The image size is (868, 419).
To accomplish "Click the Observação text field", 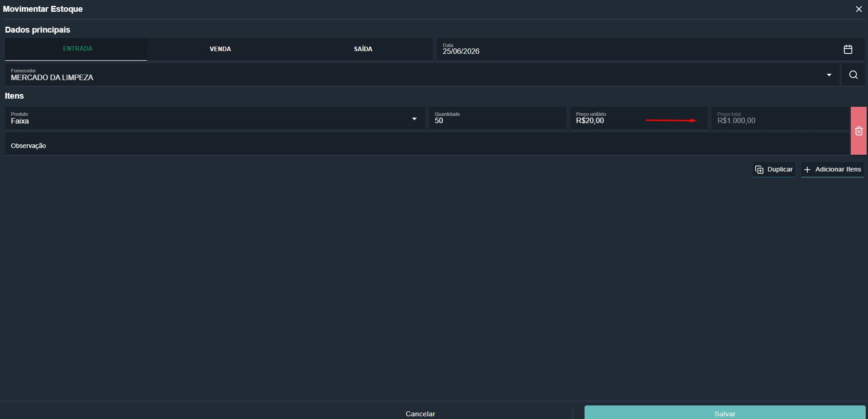I will tap(427, 145).
